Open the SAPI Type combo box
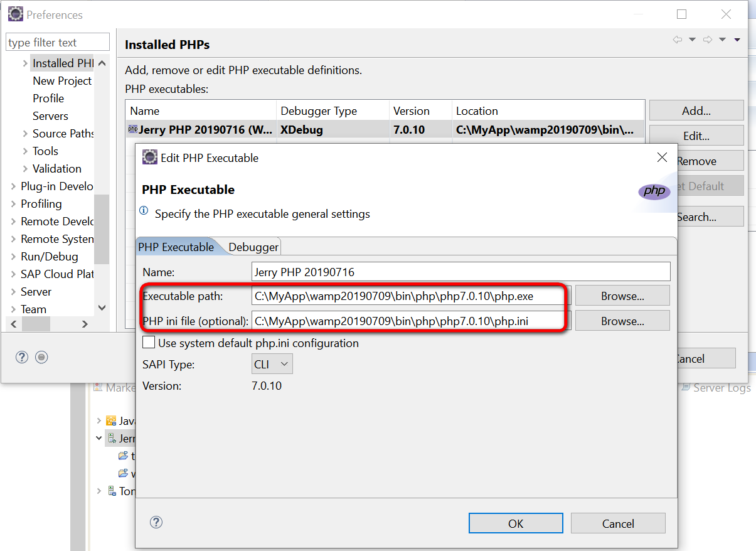 click(272, 364)
